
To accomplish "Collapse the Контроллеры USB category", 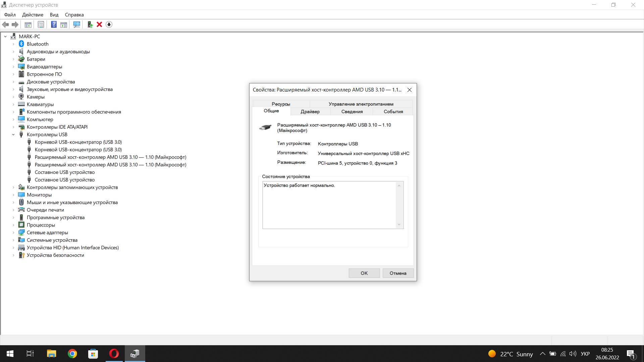I will [x=13, y=135].
